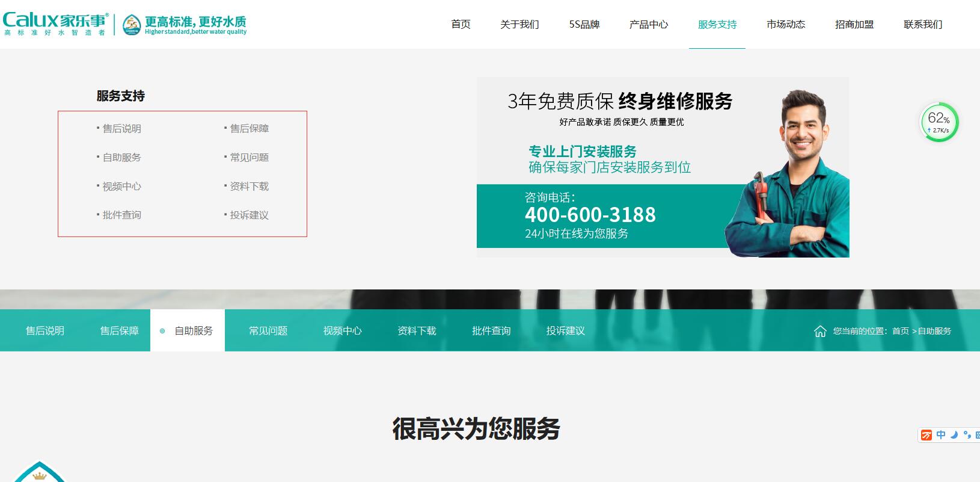This screenshot has height=482, width=980.
Task: Open 投诉建议 link in the 服务支持 panel
Action: pos(249,215)
